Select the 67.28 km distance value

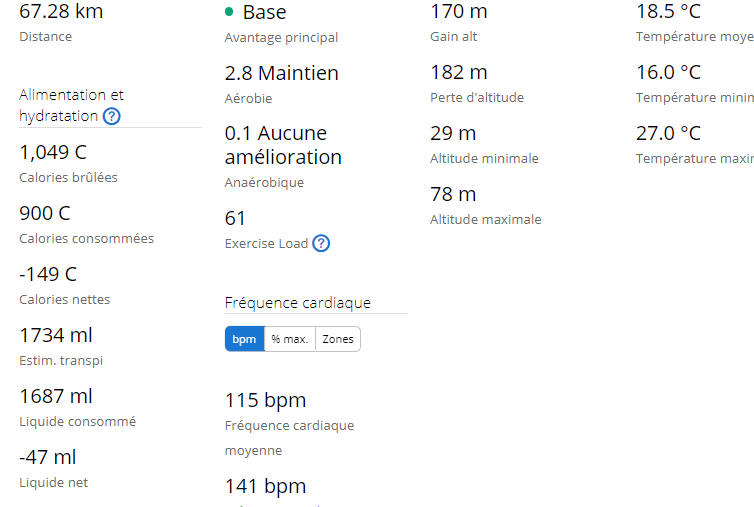61,12
